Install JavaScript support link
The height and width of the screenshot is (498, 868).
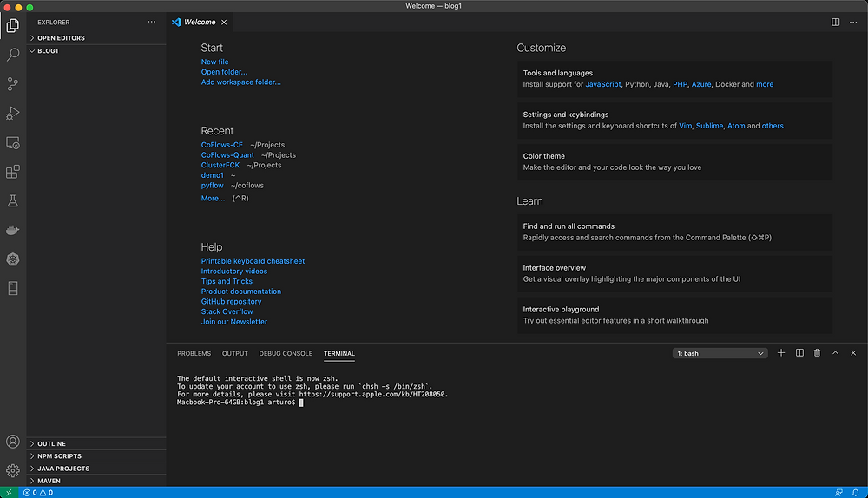[603, 84]
